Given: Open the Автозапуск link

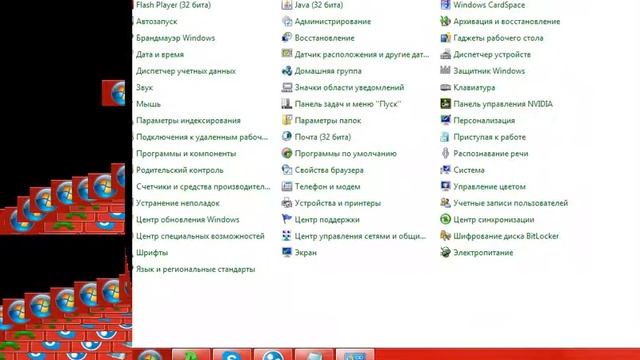Looking at the screenshot, I should click(x=157, y=21).
